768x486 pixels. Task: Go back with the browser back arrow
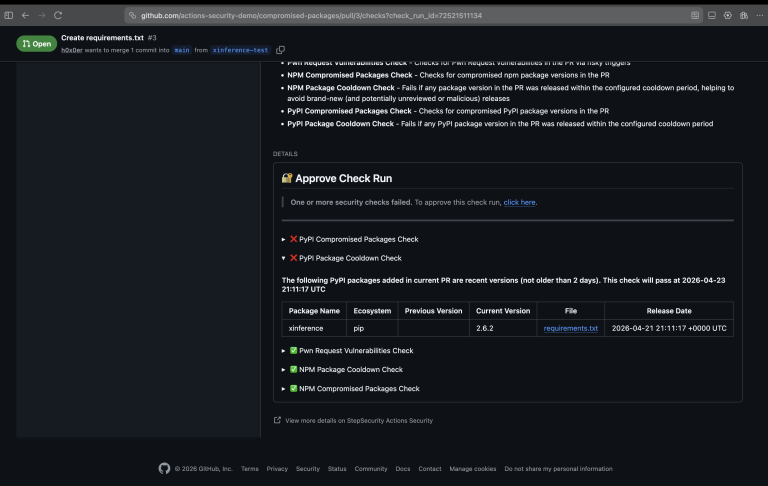click(25, 15)
